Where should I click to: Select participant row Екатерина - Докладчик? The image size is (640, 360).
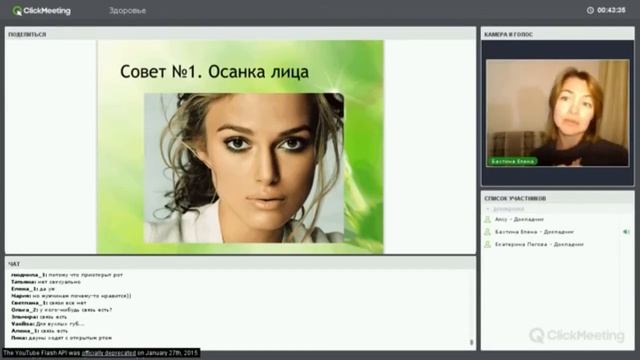point(558,244)
